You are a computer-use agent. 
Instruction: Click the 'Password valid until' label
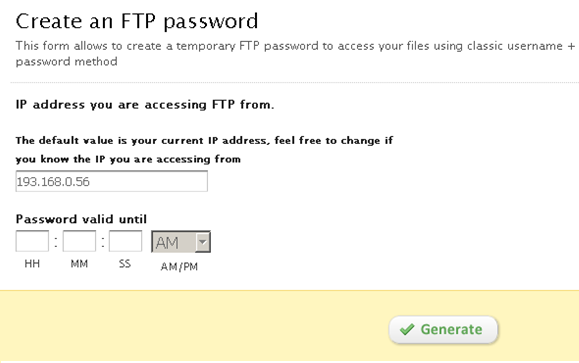(81, 219)
